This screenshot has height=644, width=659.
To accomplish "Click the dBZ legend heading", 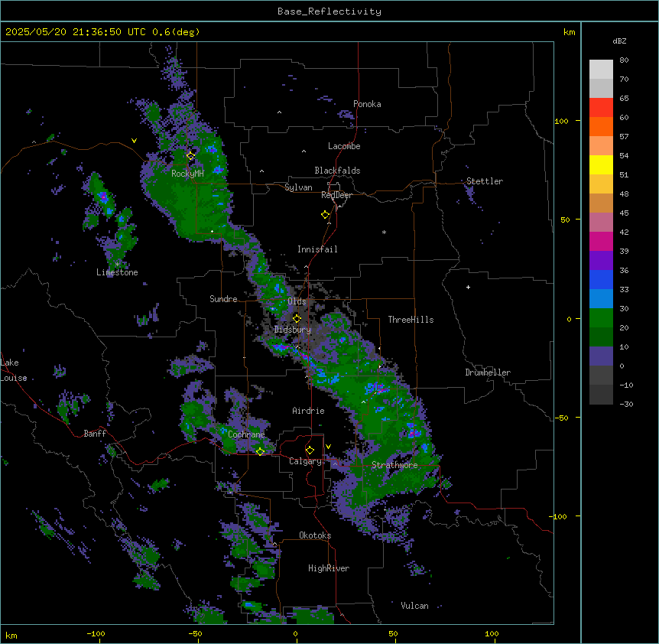I will pyautogui.click(x=619, y=41).
